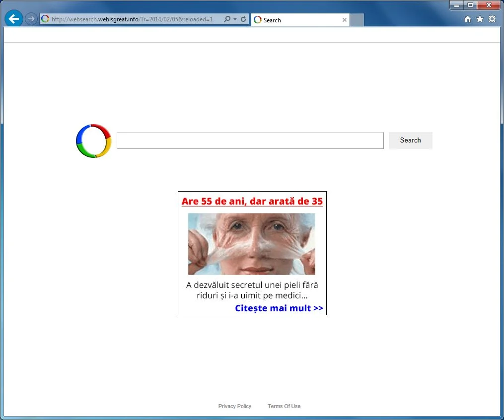Click the ad text "A dezvăluit secretul unei pieli"
Screen dimensions: 504x420
[252, 284]
